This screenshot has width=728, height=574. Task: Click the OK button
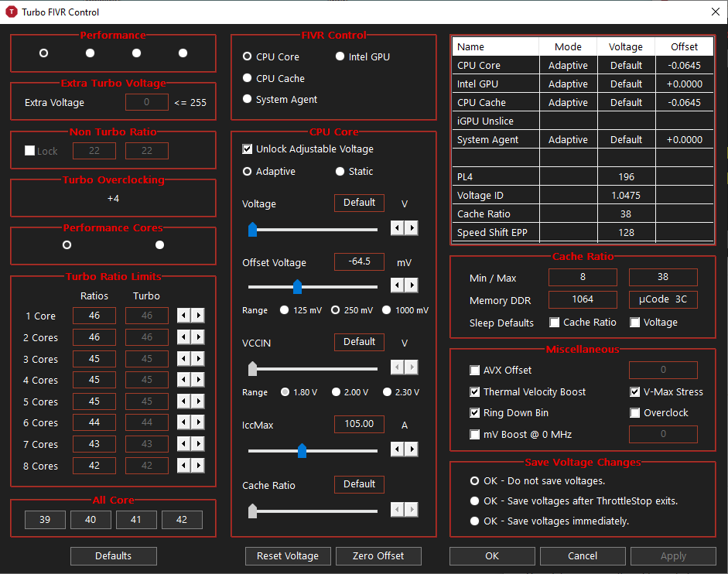(492, 556)
